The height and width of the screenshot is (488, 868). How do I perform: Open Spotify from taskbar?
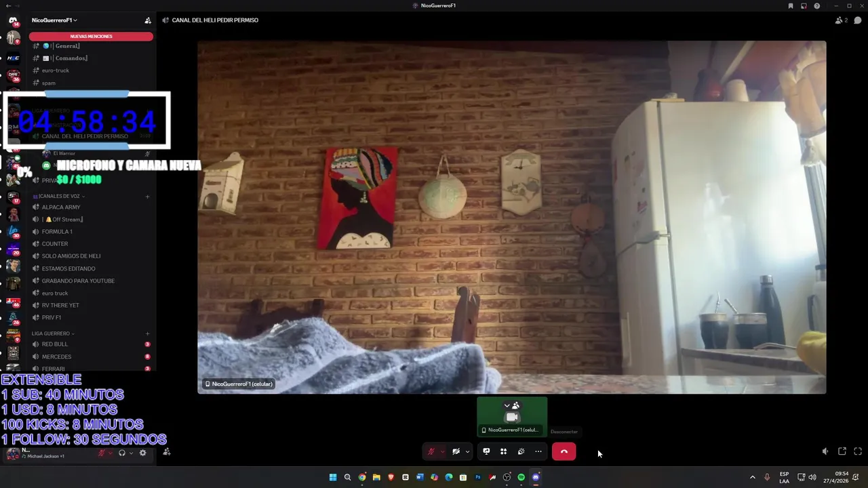click(x=521, y=477)
